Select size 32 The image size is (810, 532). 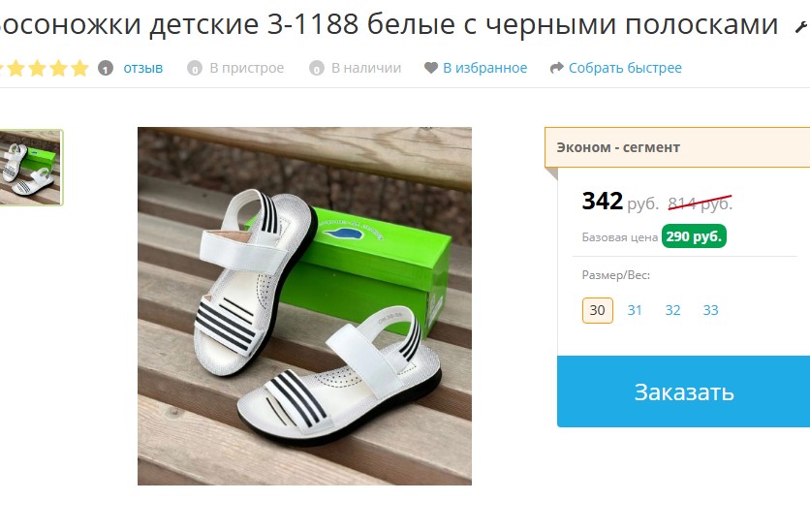coord(672,310)
